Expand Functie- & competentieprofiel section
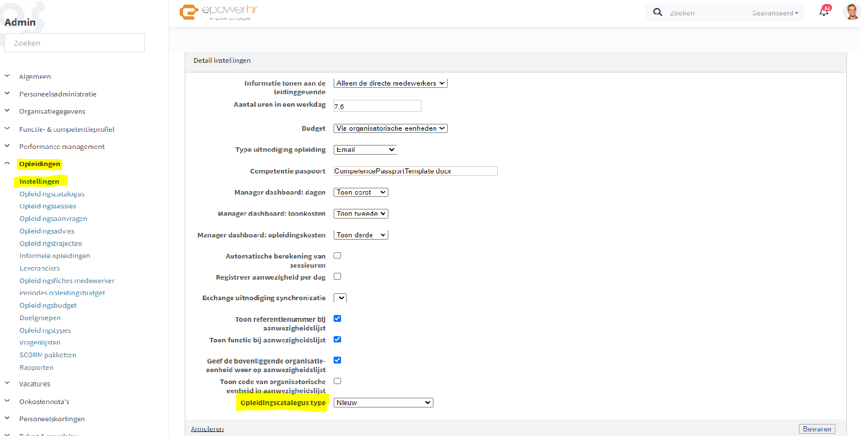Screen dimensions: 868x436 click(67, 129)
